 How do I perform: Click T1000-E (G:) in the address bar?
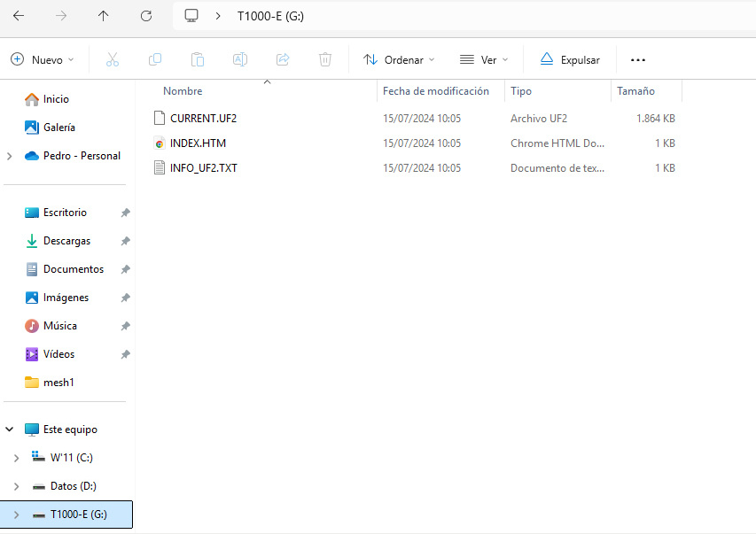click(270, 16)
